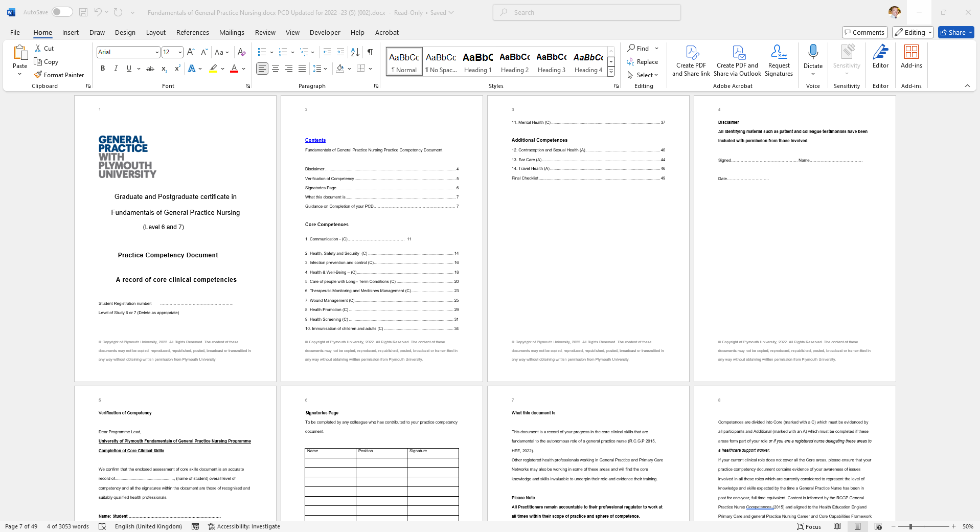This screenshot has width=980, height=532.
Task: Toggle Print Layout view
Action: 857,526
